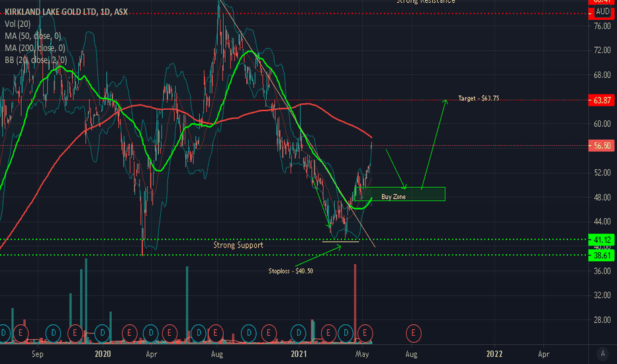
Task: Click the dividend D marker above Apr 2020
Action: (x=151, y=334)
